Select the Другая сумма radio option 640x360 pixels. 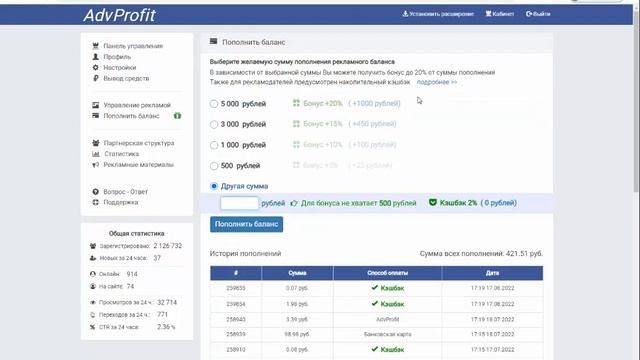(x=213, y=186)
